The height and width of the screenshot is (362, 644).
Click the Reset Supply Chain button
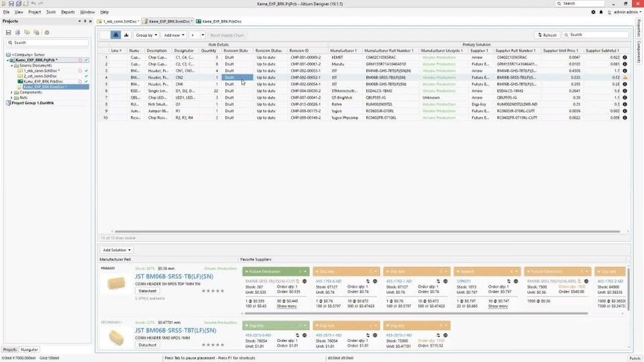point(227,36)
